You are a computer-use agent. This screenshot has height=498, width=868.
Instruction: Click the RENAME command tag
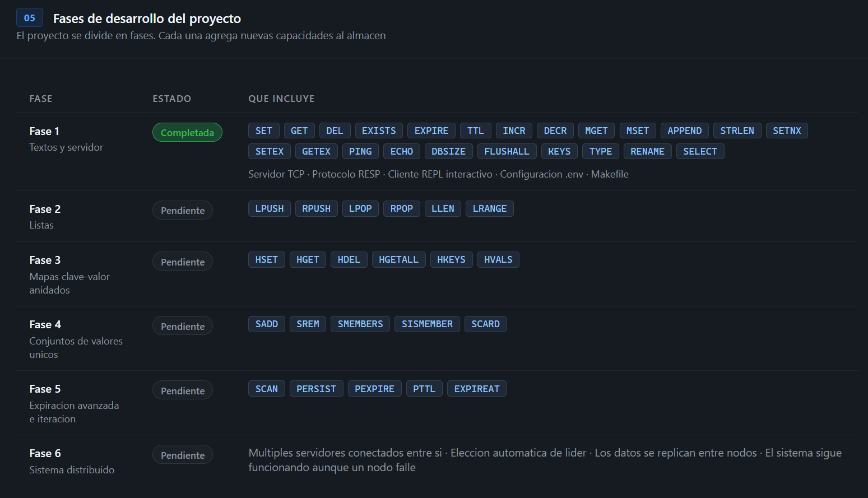647,151
